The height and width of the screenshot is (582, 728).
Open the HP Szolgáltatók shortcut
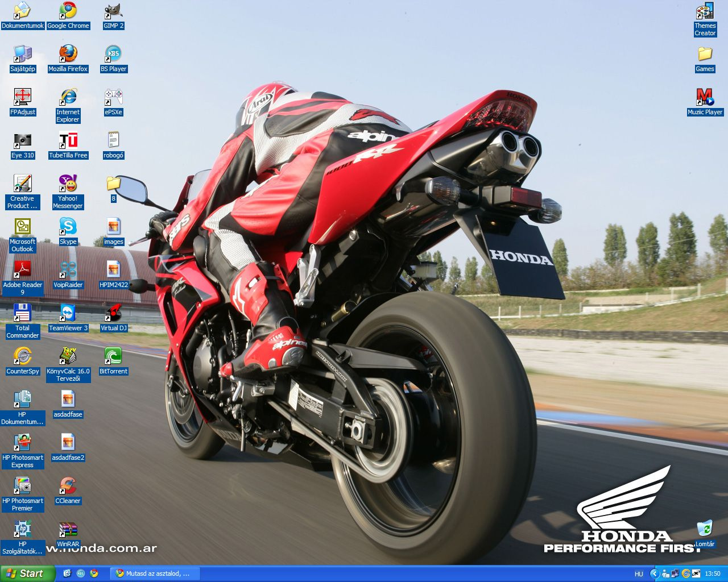tap(22, 538)
